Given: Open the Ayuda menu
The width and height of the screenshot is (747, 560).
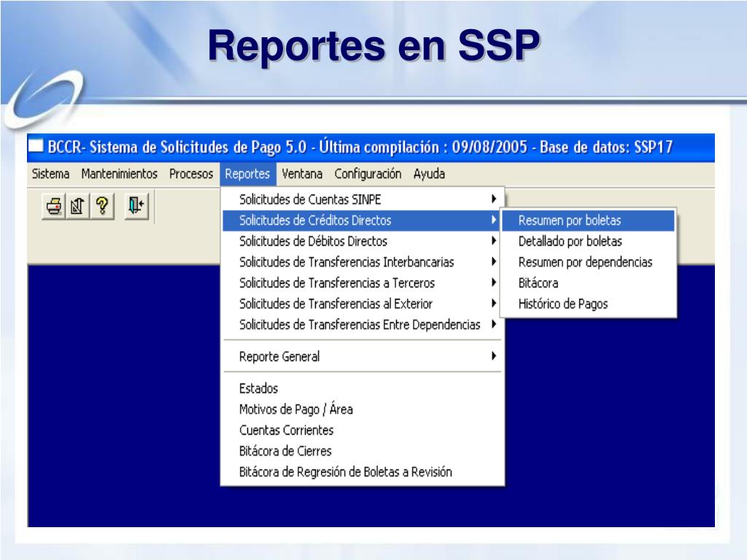Looking at the screenshot, I should [x=429, y=174].
